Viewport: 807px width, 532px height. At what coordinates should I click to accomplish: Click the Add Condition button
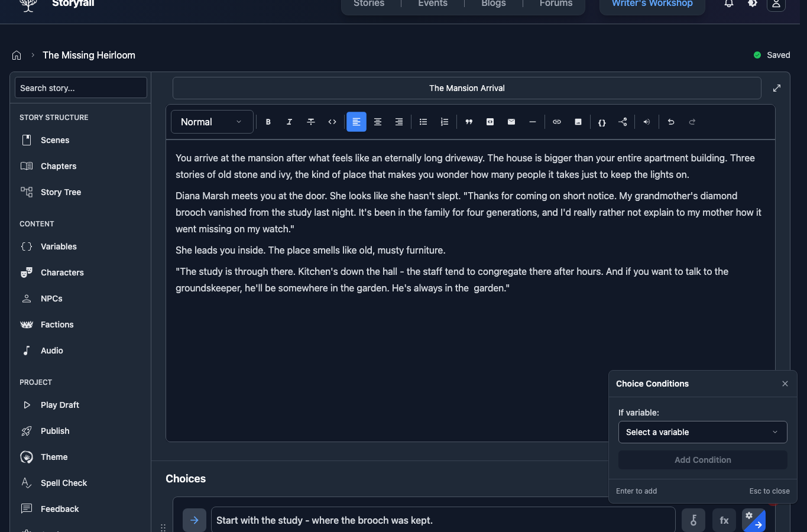702,460
